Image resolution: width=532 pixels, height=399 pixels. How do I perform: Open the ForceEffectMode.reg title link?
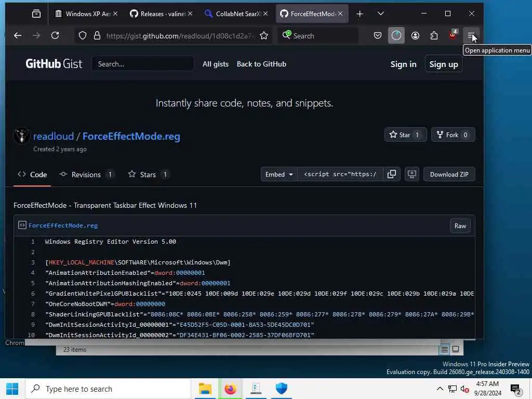[x=131, y=137]
